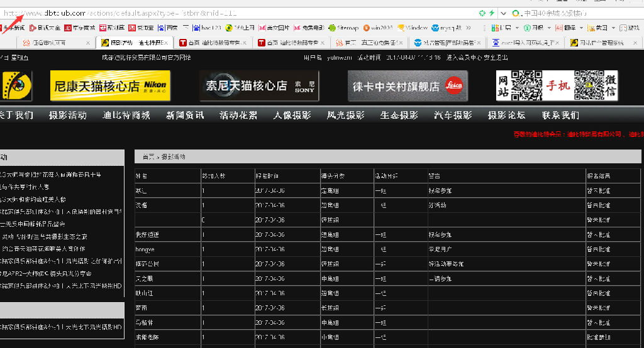Click the 360 search engine icon
Image resolution: width=644 pixels, height=348 pixels.
point(516,13)
